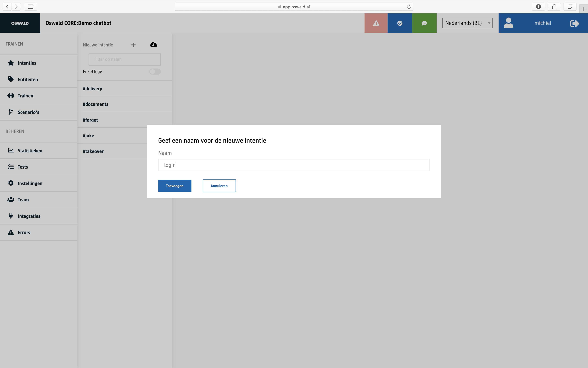Viewport: 588px width, 368px height.
Task: Select the #joke intent
Action: point(112,136)
